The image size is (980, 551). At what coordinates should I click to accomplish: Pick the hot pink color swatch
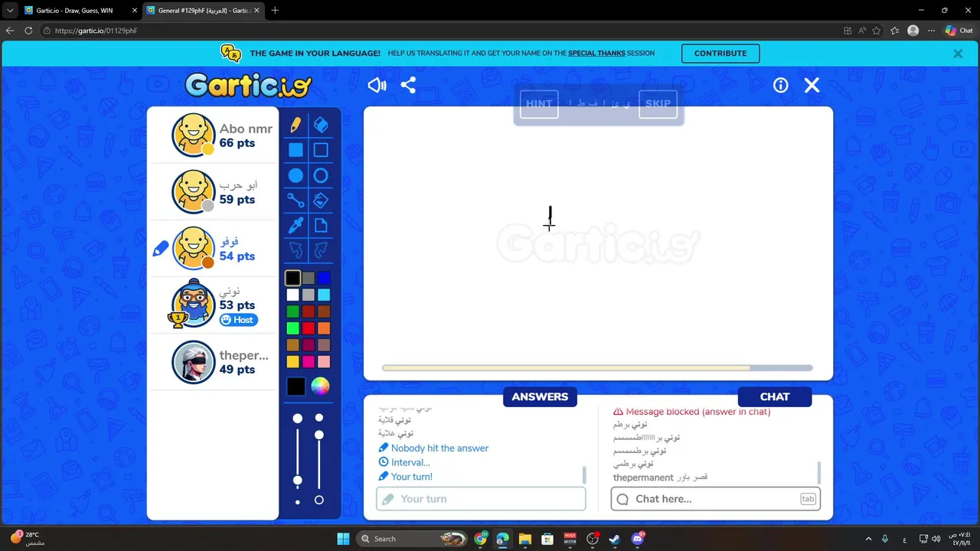click(308, 361)
